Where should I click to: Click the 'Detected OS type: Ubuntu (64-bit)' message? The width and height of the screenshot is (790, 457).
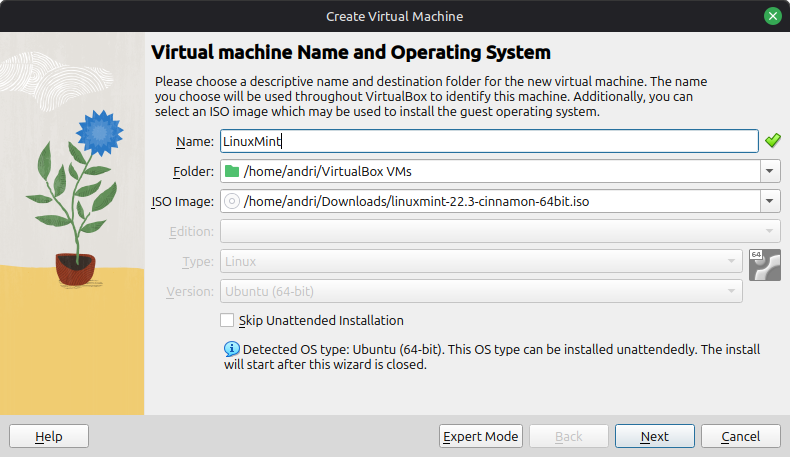(492, 357)
